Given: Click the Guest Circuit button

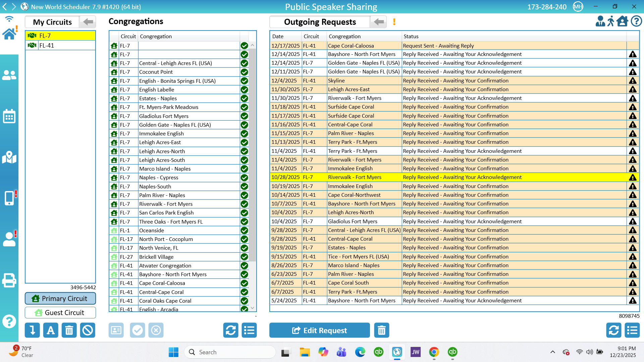Looking at the screenshot, I should point(60,313).
